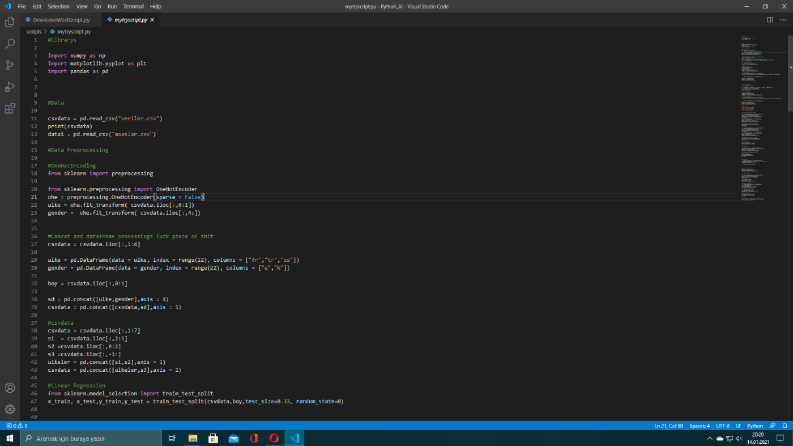
Task: Change indentation via Spaces: 4
Action: (700, 426)
